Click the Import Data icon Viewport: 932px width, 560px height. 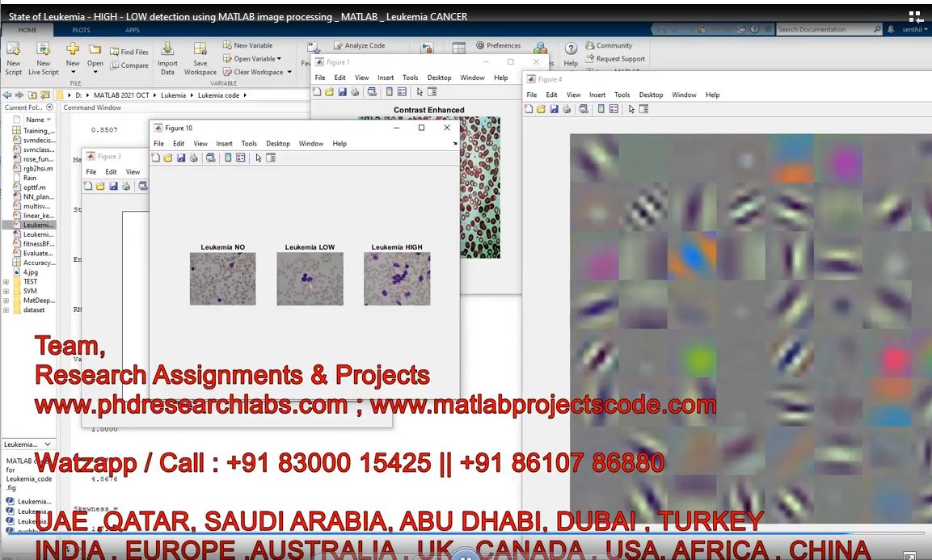coord(167,50)
